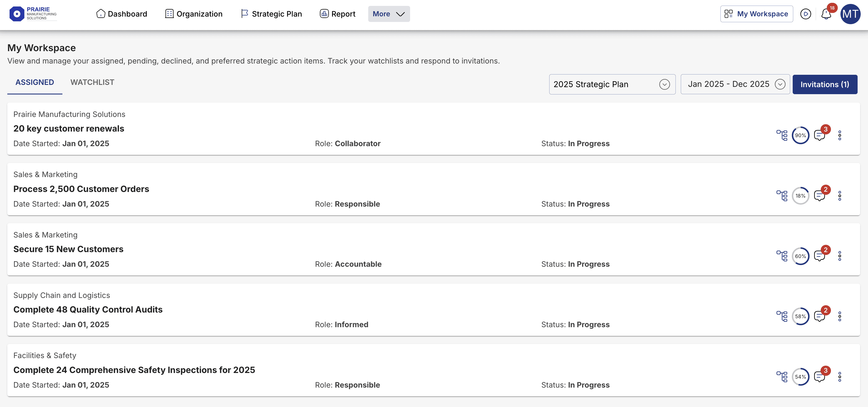This screenshot has height=407, width=868.
Task: Click the My Workspace button
Action: click(x=756, y=14)
